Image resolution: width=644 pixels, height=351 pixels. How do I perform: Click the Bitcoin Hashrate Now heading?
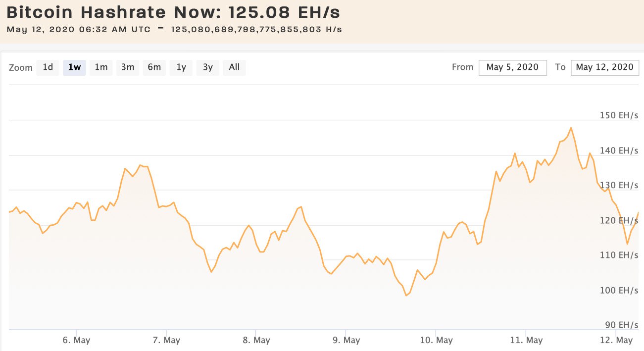click(x=173, y=12)
